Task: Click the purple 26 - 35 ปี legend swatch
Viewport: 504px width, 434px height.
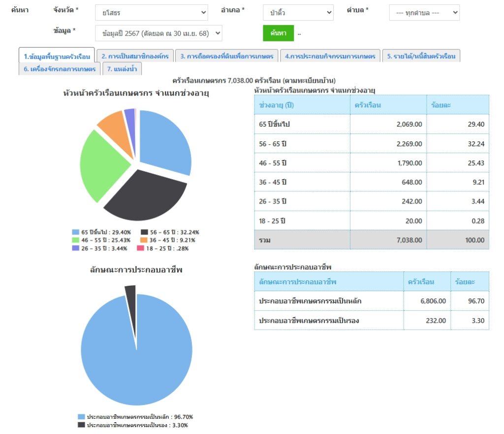Action: click(x=75, y=248)
